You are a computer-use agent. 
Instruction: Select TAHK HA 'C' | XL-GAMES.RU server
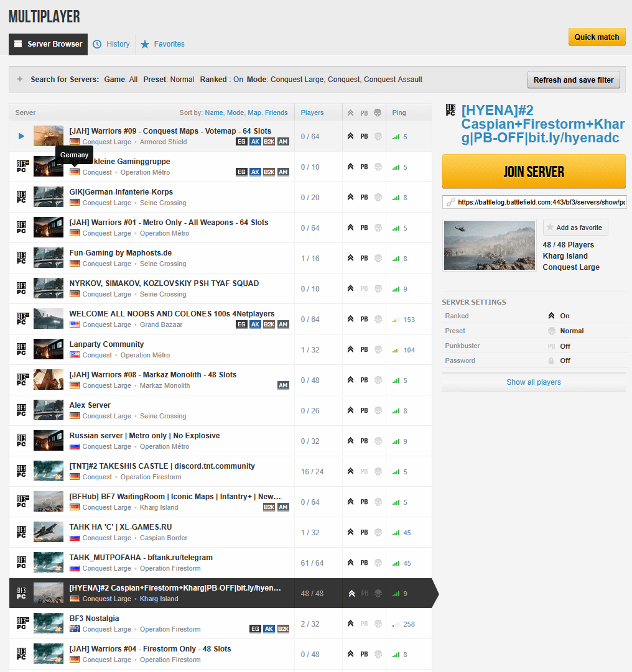[220, 532]
